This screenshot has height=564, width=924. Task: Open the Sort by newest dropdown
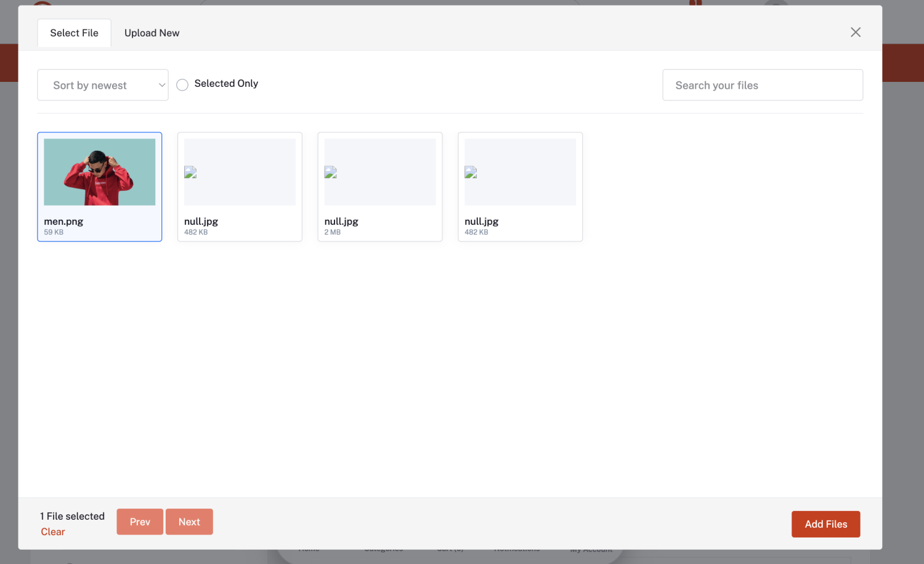[102, 85]
